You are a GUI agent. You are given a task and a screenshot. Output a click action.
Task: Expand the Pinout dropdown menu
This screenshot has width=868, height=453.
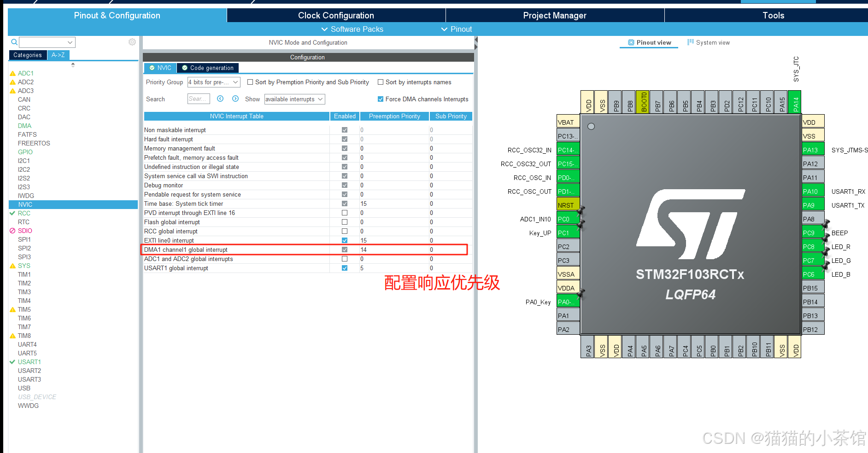(457, 29)
